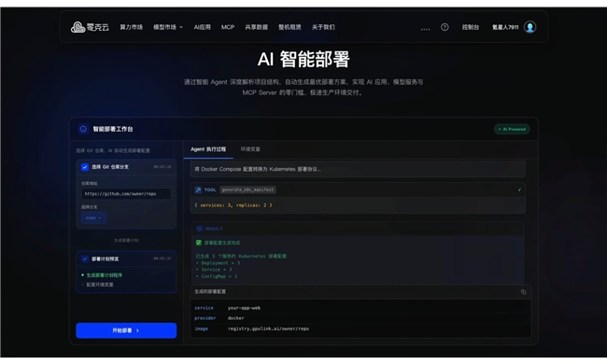Screen dimensions: 607x364
Task: Click the user avatar icon
Action: (x=530, y=27)
